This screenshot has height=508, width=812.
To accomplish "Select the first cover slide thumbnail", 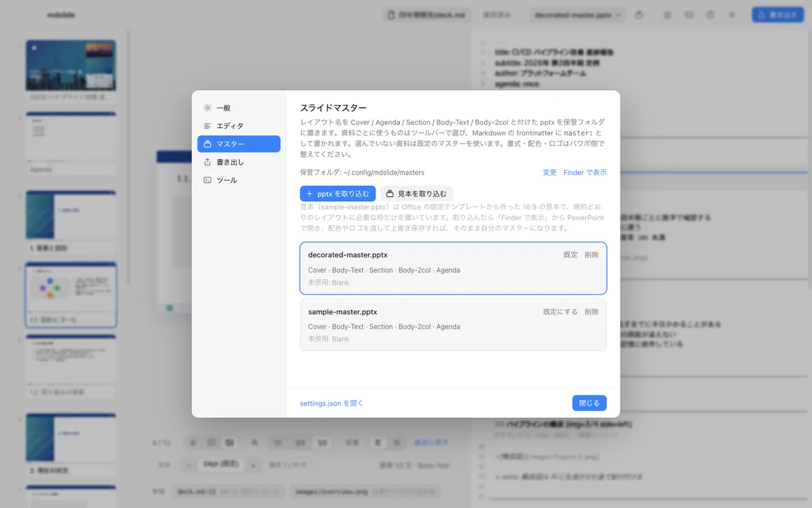I will 70,70.
